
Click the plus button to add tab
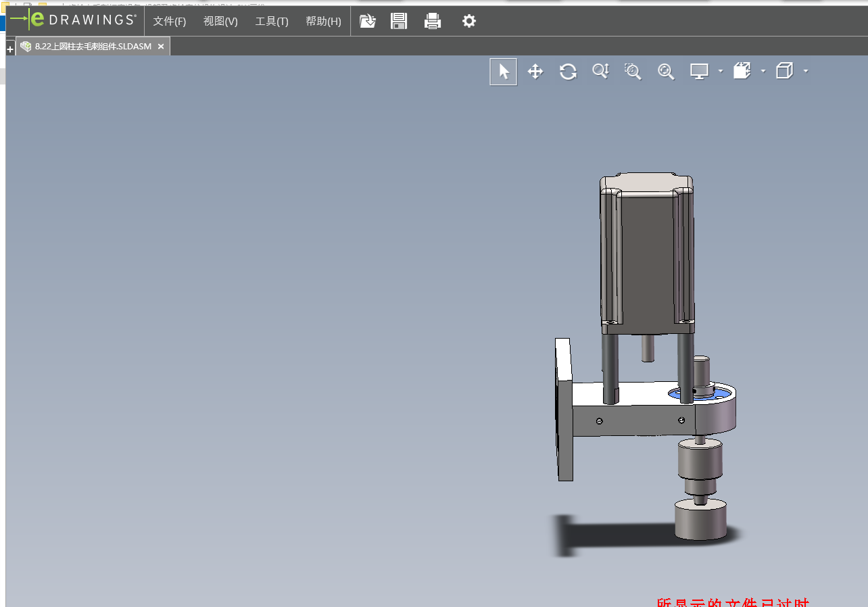coord(10,49)
